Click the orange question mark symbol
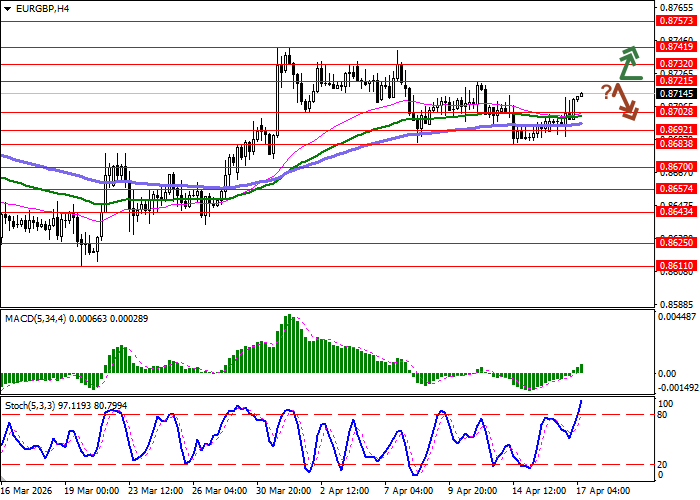This screenshot has width=700, height=500. tap(606, 92)
